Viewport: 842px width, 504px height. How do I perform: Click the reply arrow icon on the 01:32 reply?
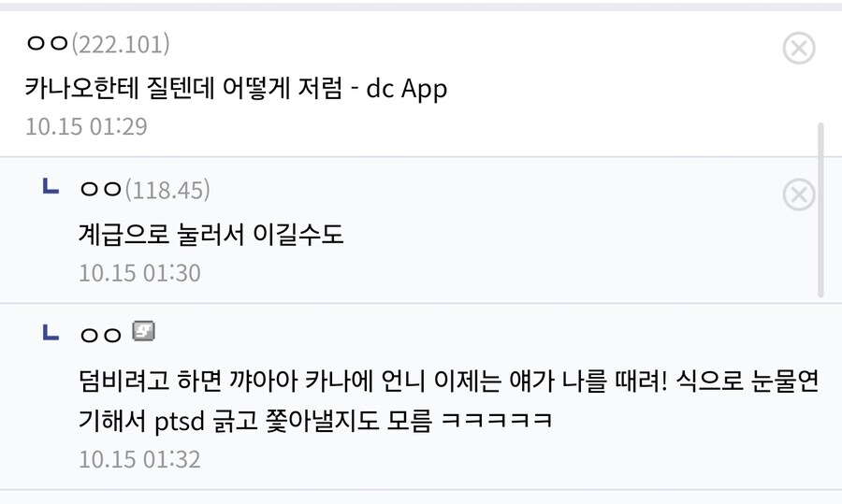[51, 333]
